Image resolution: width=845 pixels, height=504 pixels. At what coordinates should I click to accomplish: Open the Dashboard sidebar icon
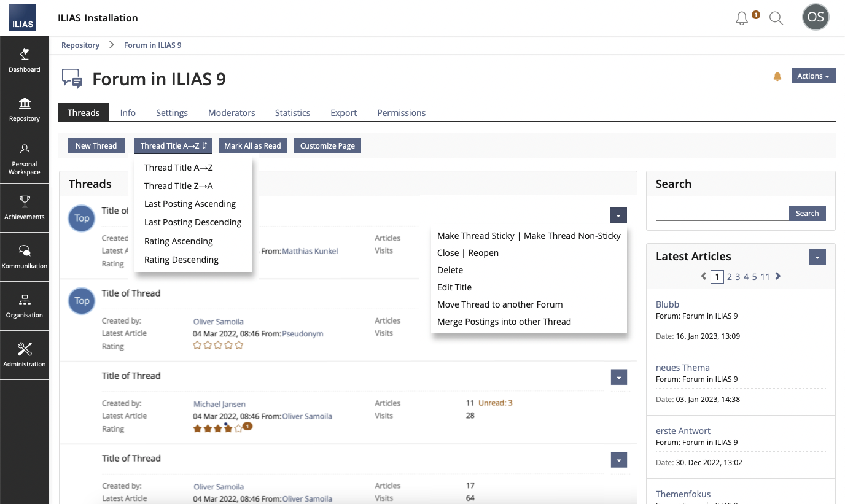click(25, 61)
